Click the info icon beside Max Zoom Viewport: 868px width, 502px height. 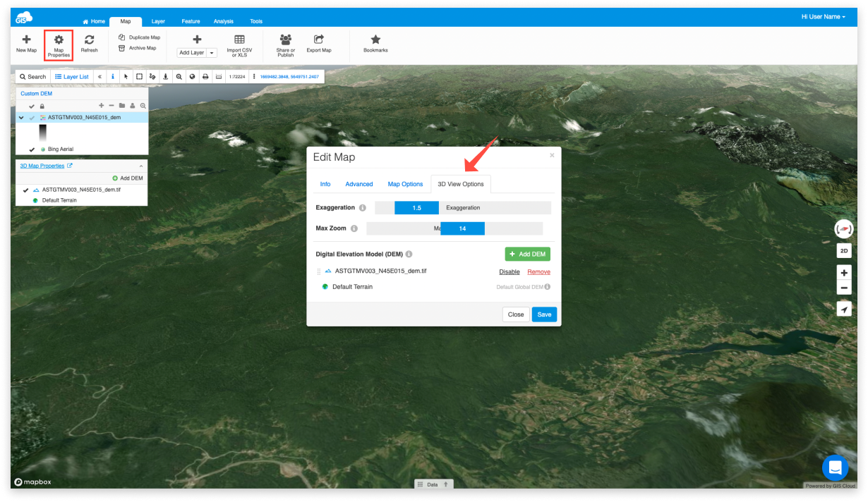coord(354,228)
